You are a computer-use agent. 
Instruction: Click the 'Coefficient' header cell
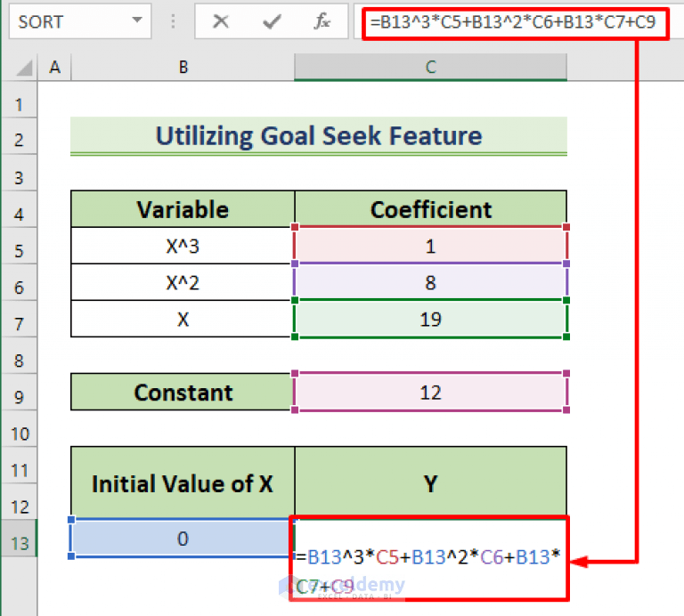[x=430, y=209]
